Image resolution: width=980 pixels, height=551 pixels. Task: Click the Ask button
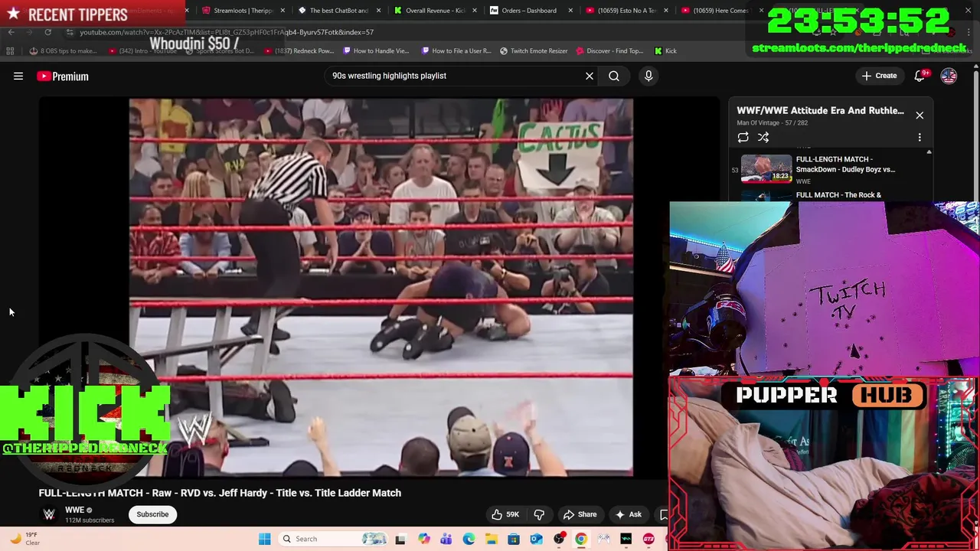coord(628,514)
